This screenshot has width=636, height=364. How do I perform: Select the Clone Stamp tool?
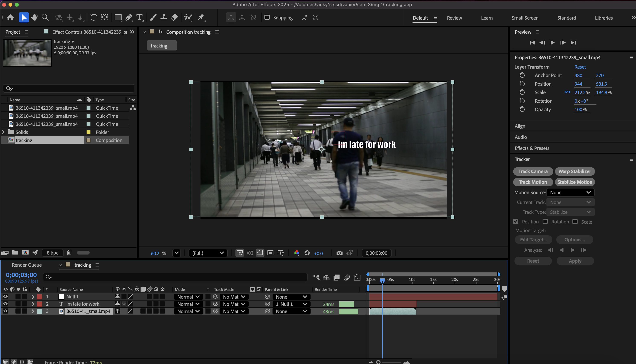164,17
